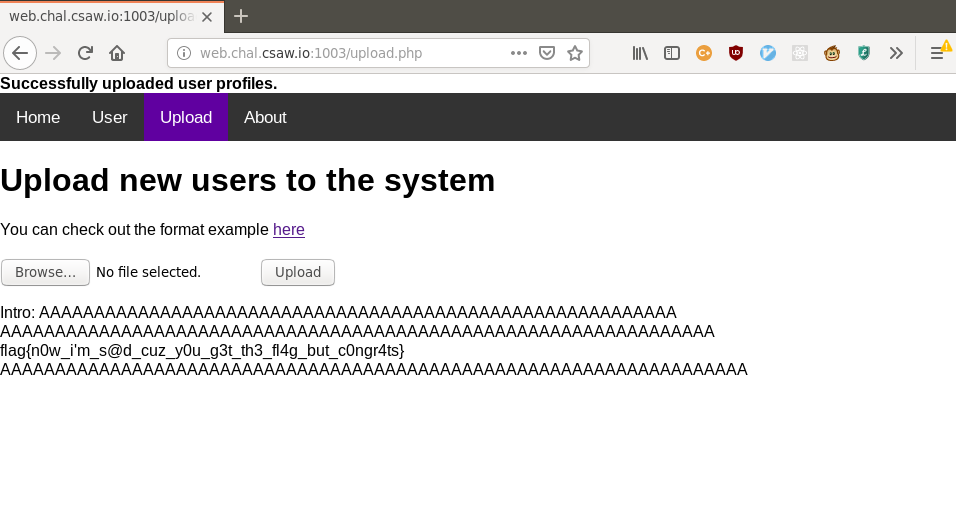956x511 pixels.
Task: Click the Forward arrow button
Action: pos(53,53)
